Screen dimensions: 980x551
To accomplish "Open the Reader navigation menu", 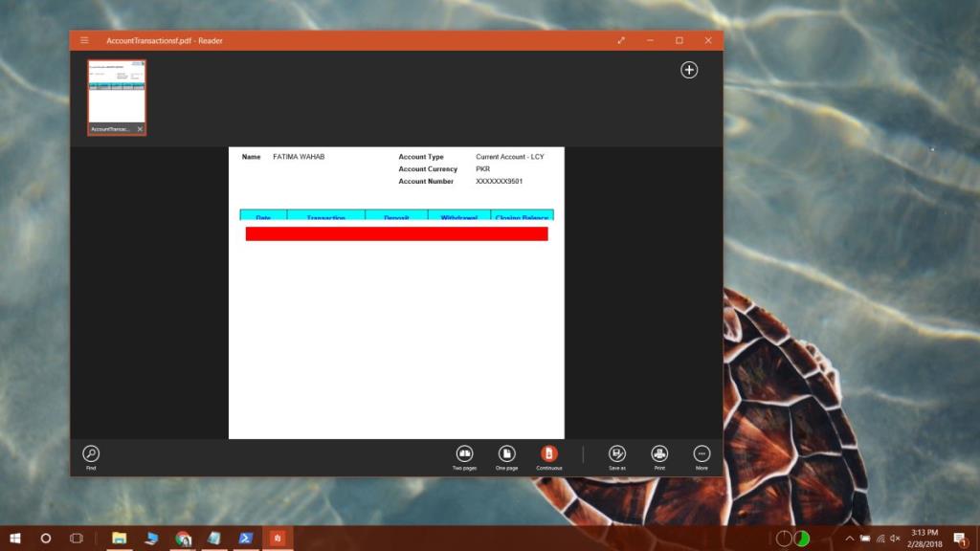I will tap(85, 40).
